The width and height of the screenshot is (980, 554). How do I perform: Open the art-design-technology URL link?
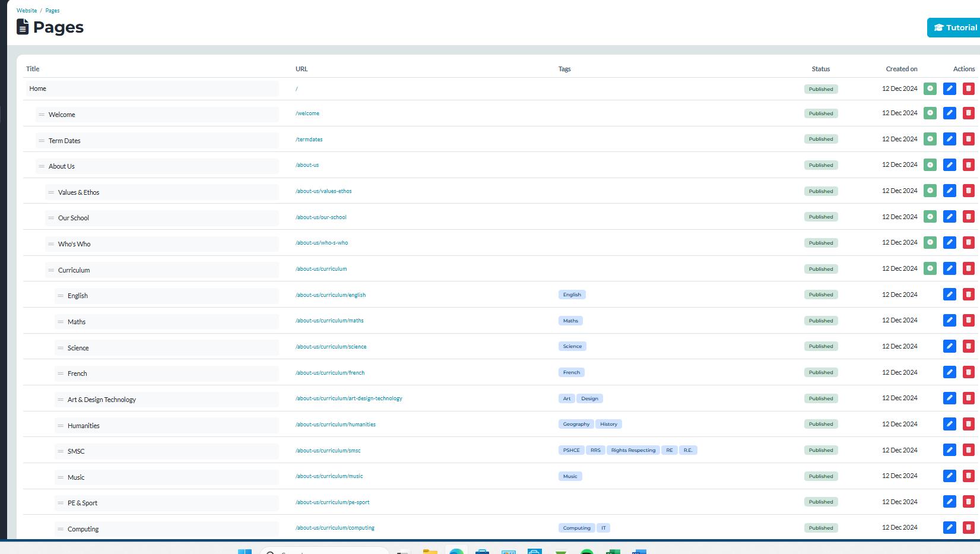349,398
